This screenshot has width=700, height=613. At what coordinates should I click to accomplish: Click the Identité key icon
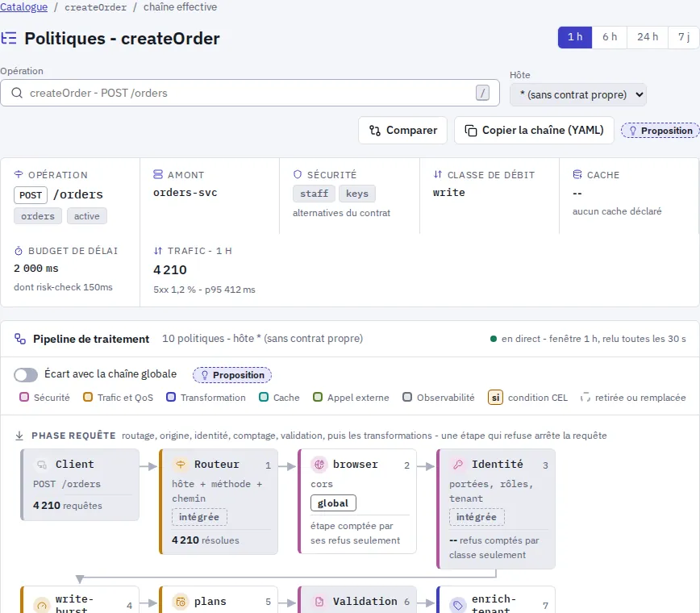tap(457, 465)
